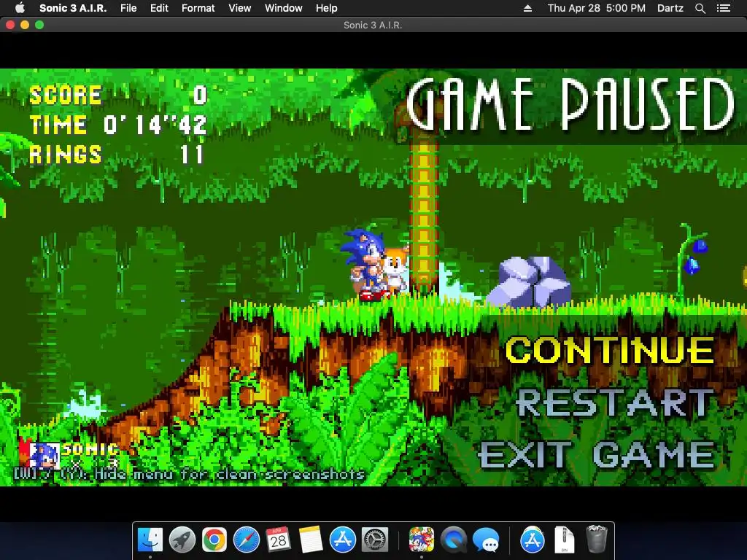Click the yellow minimize window button
The image size is (747, 560).
pyautogui.click(x=25, y=25)
